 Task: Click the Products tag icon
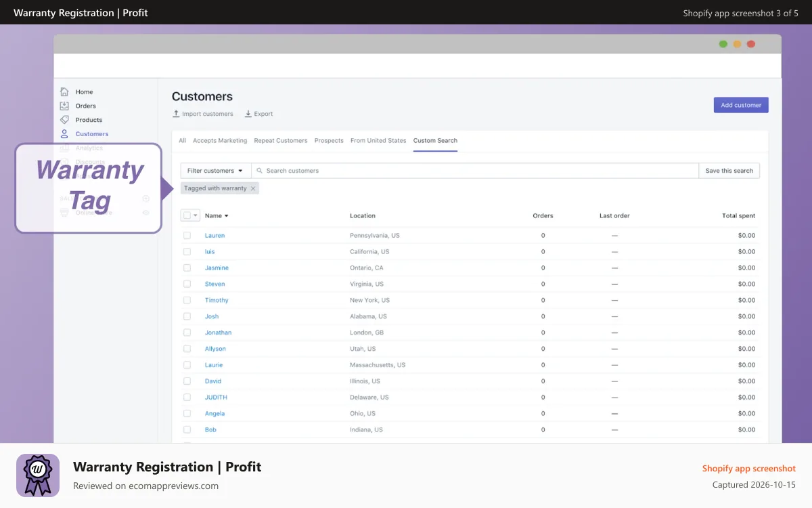(64, 120)
